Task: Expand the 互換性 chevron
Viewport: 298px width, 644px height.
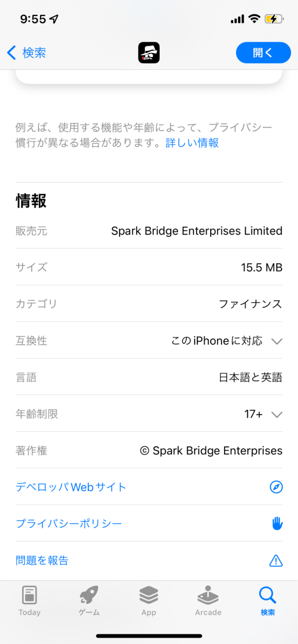Action: 277,341
